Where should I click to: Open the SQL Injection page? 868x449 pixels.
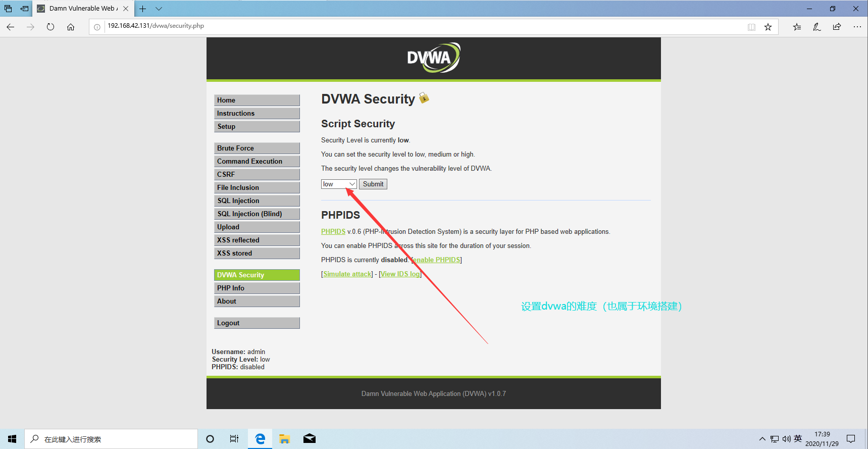257,201
